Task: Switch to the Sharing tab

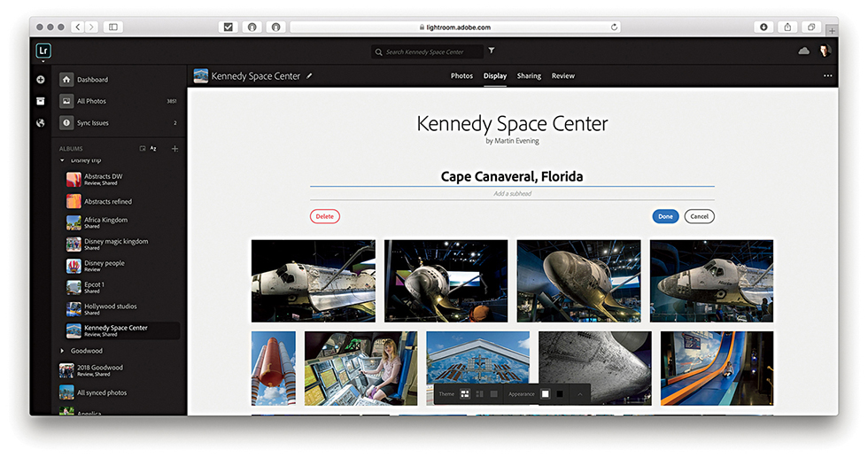Action: point(529,76)
